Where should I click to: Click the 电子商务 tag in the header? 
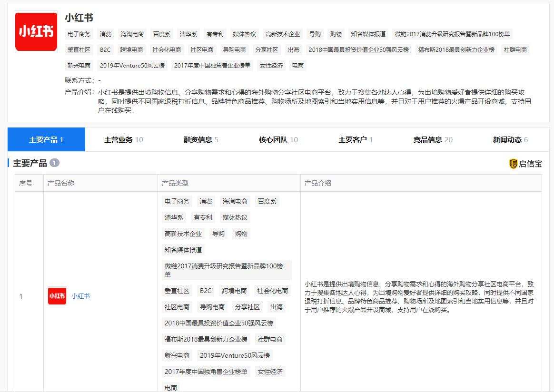point(79,34)
